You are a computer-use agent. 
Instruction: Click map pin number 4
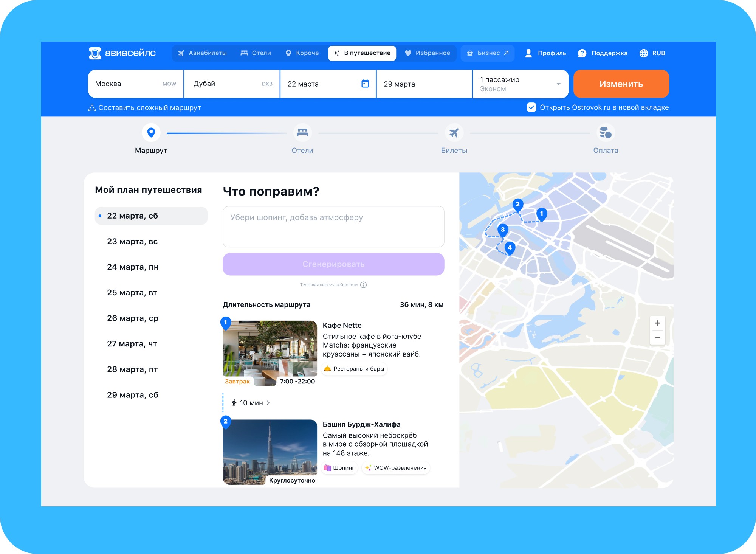pos(510,248)
